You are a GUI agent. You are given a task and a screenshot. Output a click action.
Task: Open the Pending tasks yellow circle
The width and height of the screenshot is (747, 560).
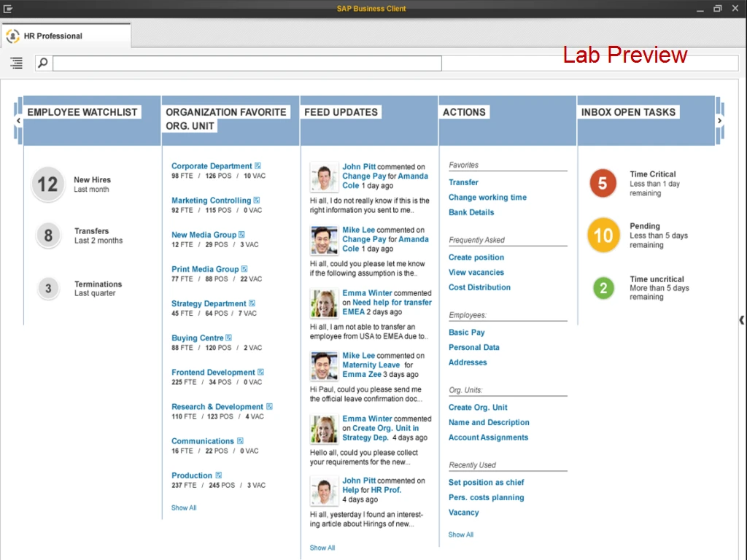(603, 236)
